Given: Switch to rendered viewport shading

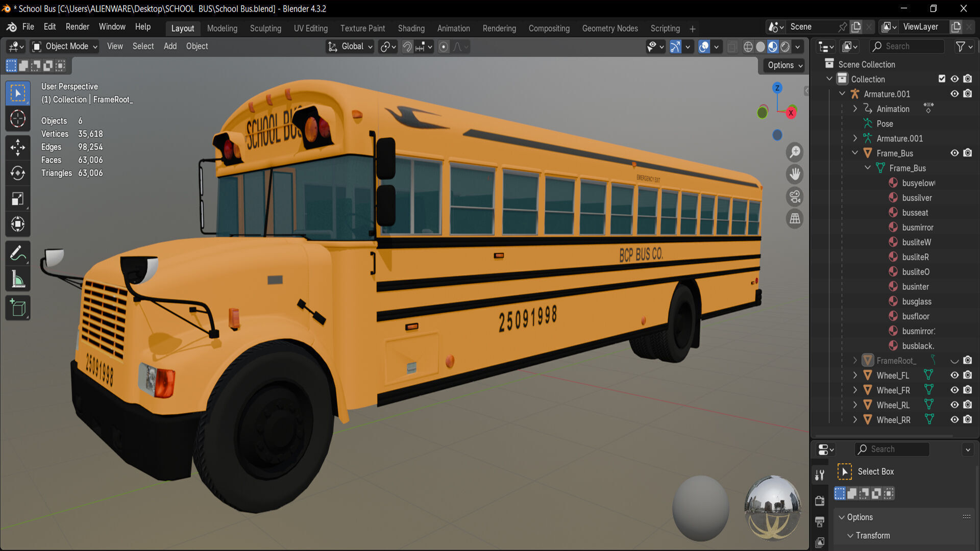Looking at the screenshot, I should [785, 47].
